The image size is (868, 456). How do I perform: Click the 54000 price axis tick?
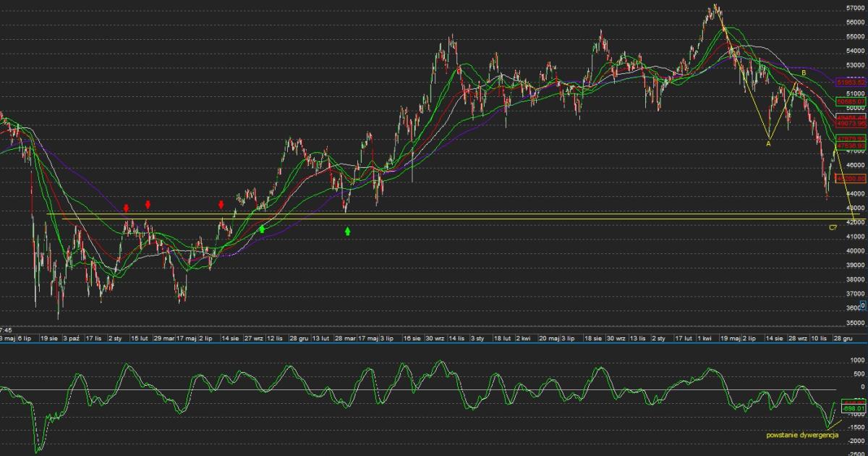point(854,51)
